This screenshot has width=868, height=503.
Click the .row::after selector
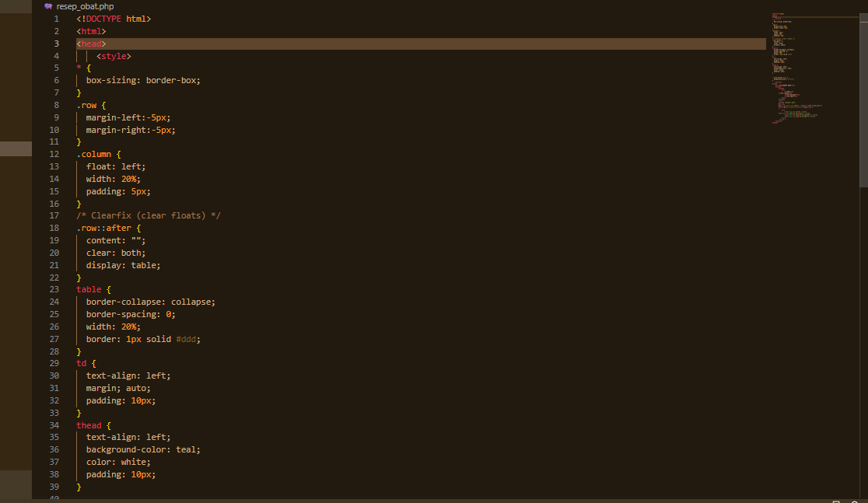coord(103,228)
